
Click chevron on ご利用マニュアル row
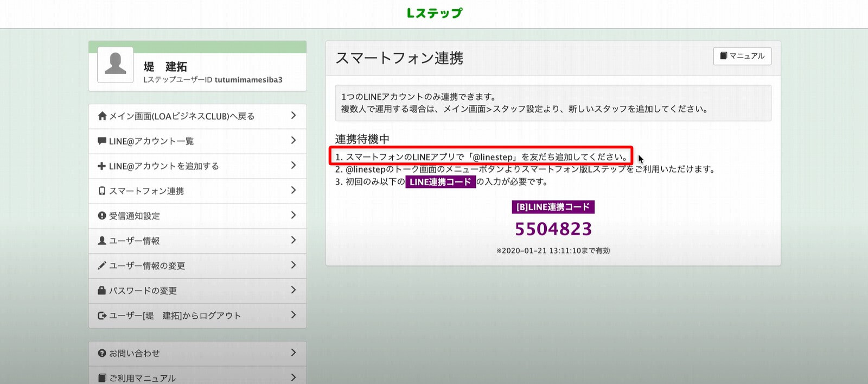click(293, 377)
